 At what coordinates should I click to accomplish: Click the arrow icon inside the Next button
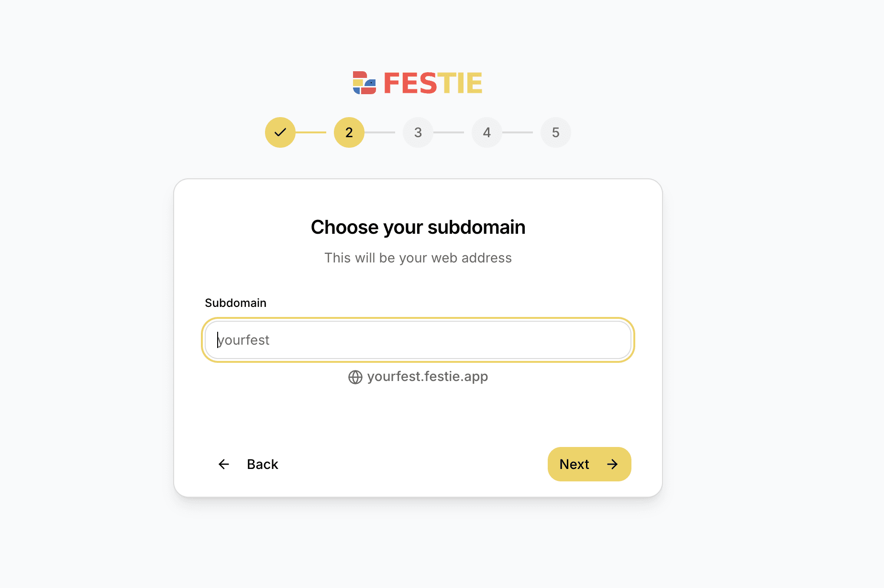(613, 464)
